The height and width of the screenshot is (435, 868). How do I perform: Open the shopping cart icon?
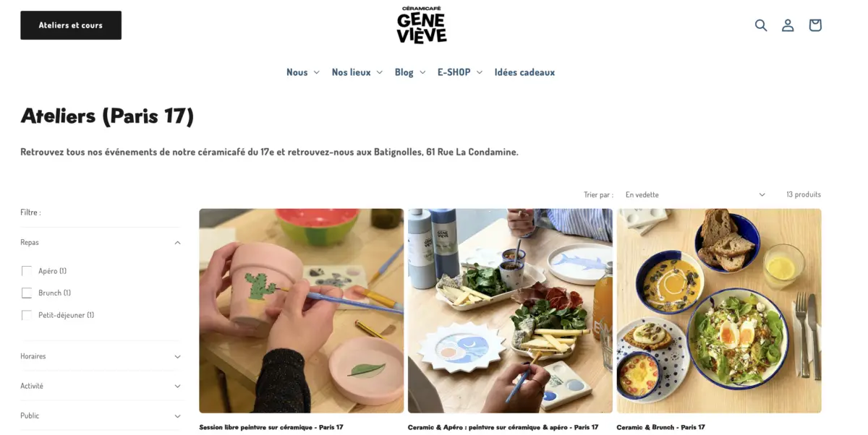(815, 25)
